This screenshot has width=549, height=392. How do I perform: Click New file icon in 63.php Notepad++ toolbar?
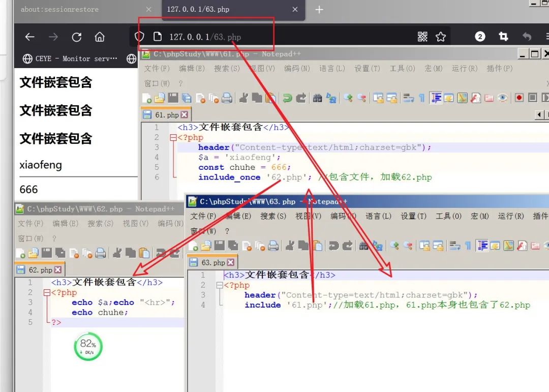(x=193, y=246)
